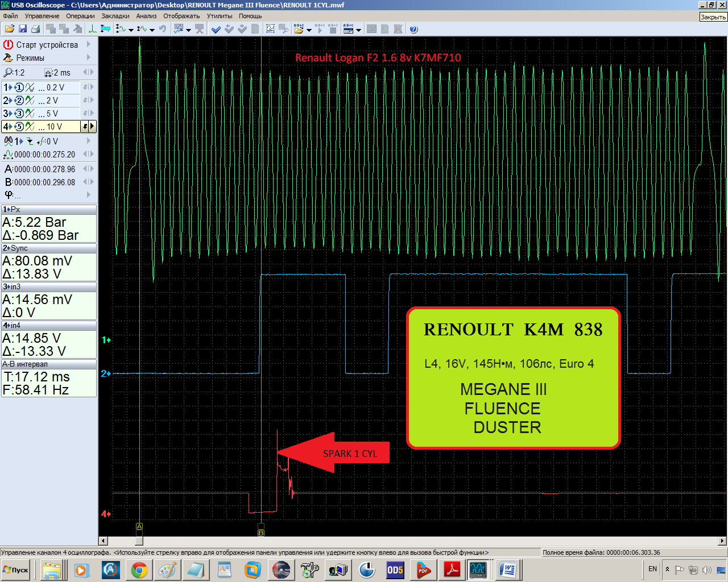728x582 pixels.
Task: Toggle the channel 4 curved-arrow button
Action: tap(85, 127)
